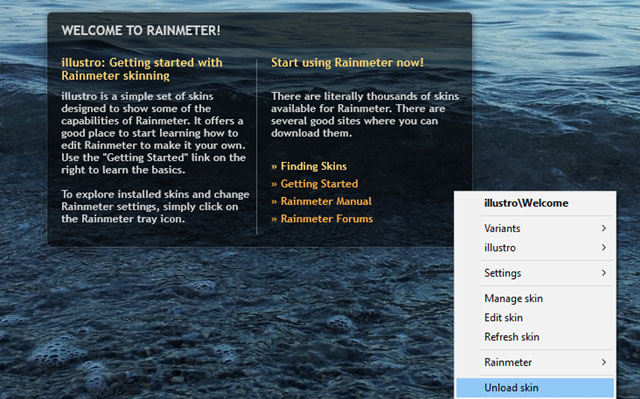Open the illustro submenu in context menu
Image resolution: width=640 pixels, height=399 pixels.
tap(535, 248)
